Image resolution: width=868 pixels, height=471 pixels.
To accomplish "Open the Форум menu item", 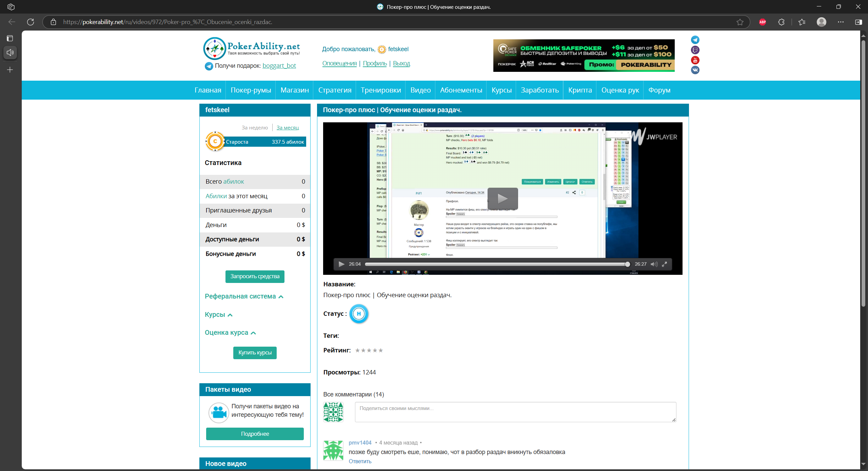I will (x=659, y=90).
